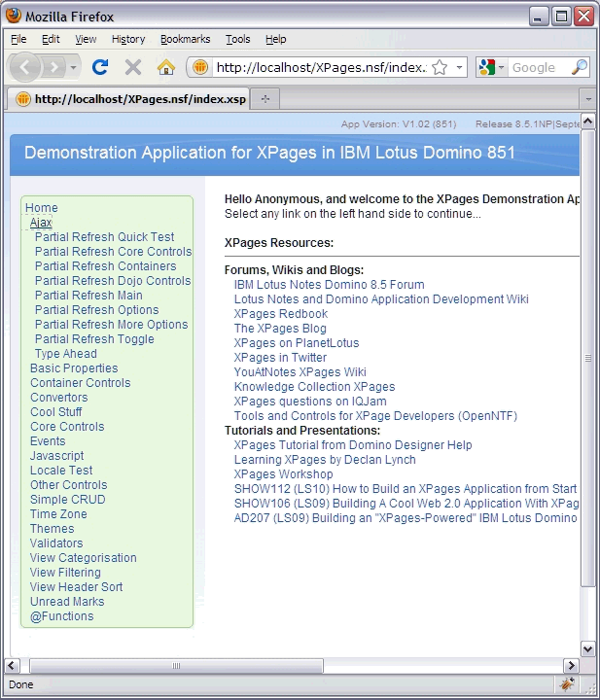Open the Simple CRUD link
The image size is (600, 700).
pyautogui.click(x=68, y=500)
